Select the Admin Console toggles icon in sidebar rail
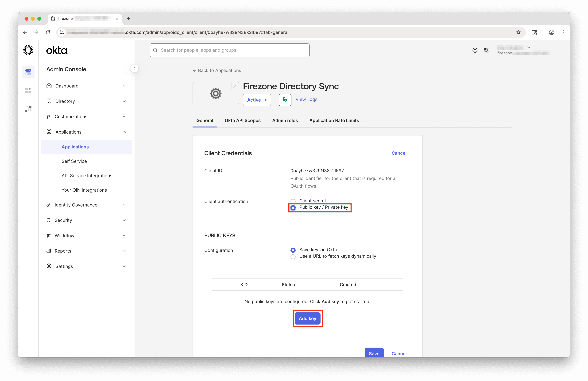The height and width of the screenshot is (381, 588). pyautogui.click(x=28, y=72)
